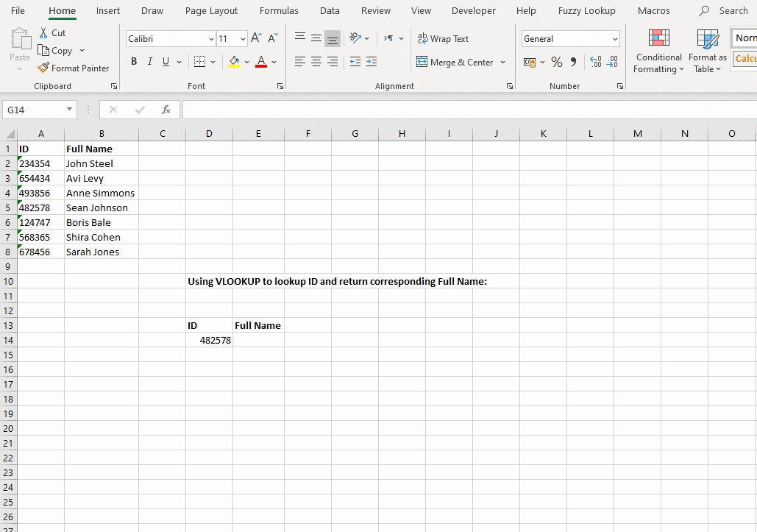Open the Calibri font name dropdown
Viewport: 757px width, 532px height.
(x=211, y=39)
